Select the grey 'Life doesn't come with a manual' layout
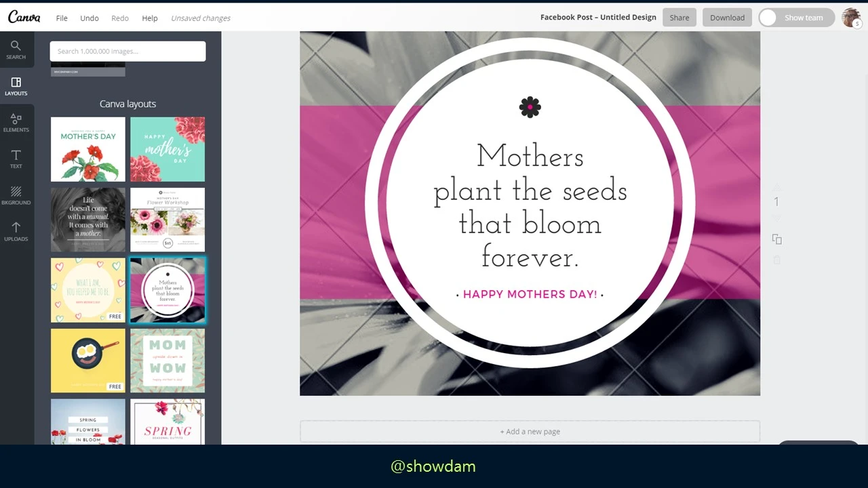Image resolution: width=868 pixels, height=488 pixels. tap(88, 220)
